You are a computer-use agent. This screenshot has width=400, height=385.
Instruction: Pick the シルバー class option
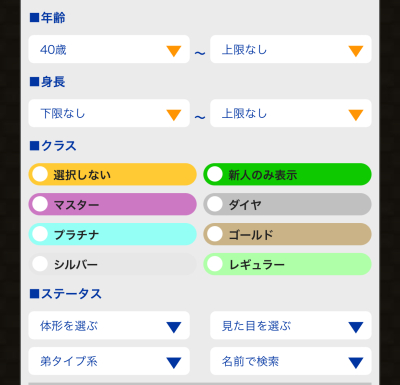coord(112,264)
